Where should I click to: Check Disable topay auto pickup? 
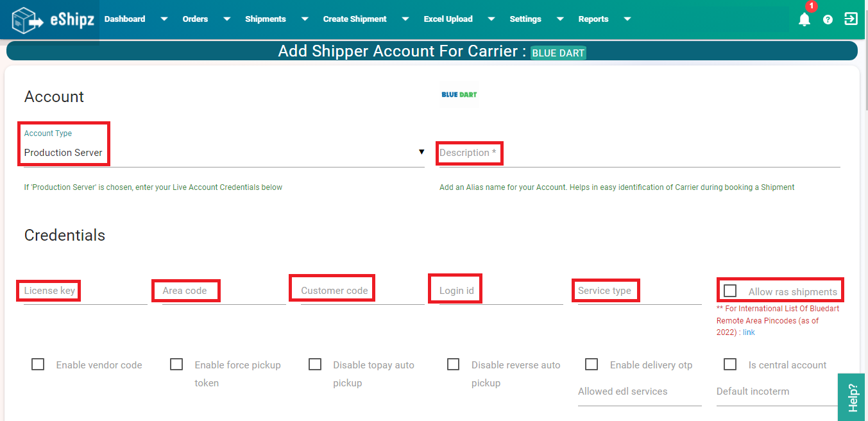pyautogui.click(x=315, y=364)
